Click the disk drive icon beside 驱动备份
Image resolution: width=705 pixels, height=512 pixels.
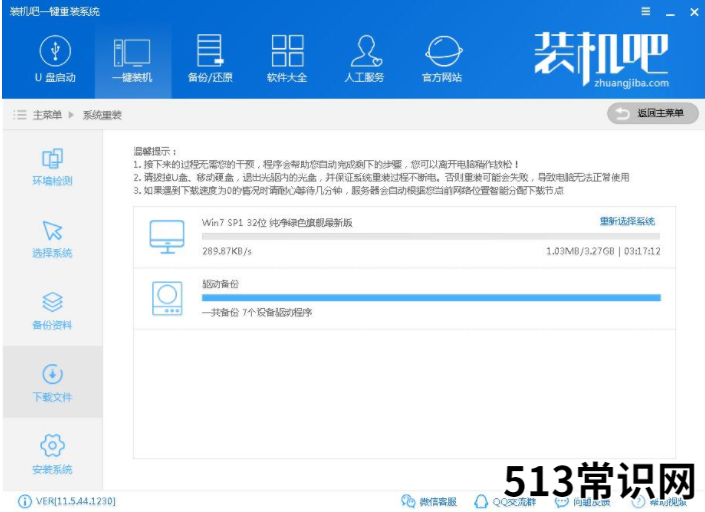pyautogui.click(x=167, y=298)
